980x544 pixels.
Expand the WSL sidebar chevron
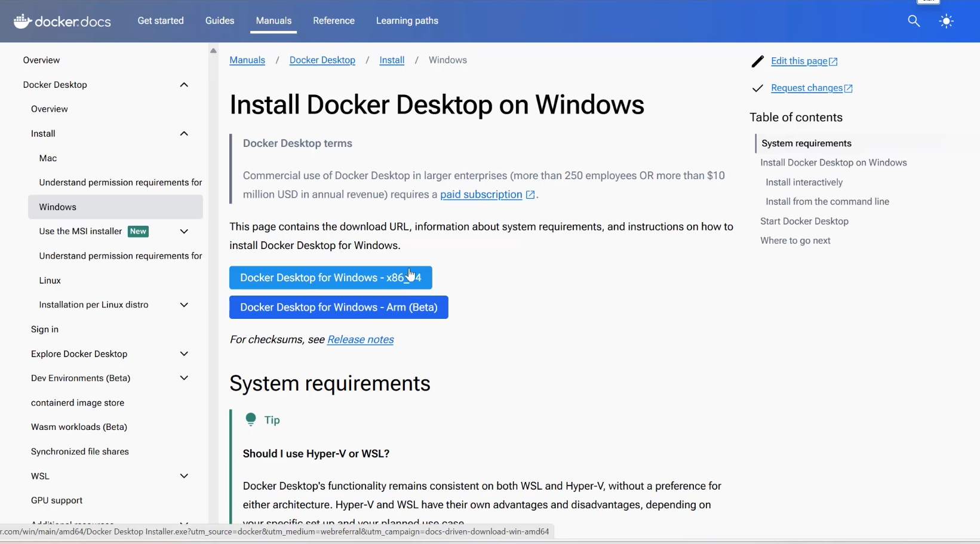(x=184, y=476)
